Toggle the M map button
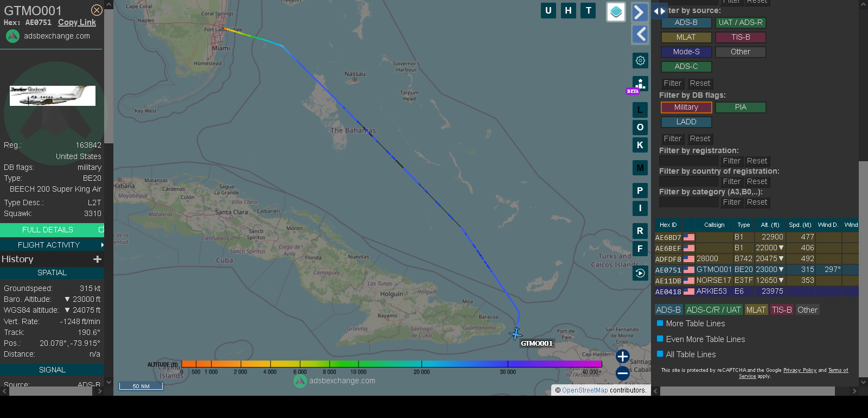The width and height of the screenshot is (868, 418). (x=640, y=168)
